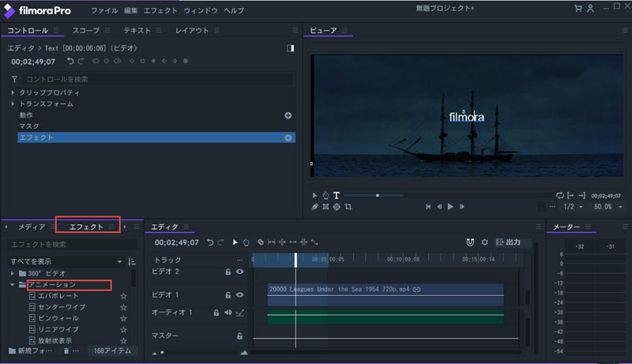Screen dimensions: 632x364
Task: Toggle lock on ビデオ 2 track
Action: tap(228, 272)
